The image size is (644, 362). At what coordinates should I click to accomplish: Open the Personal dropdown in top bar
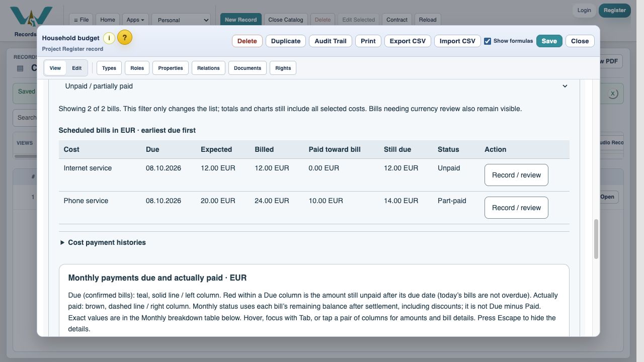point(181,20)
